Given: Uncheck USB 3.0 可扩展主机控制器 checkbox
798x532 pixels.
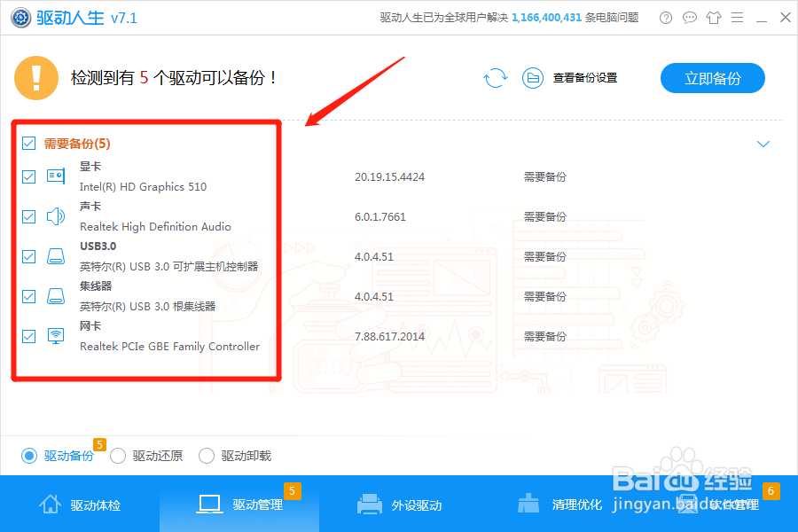Looking at the screenshot, I should pyautogui.click(x=29, y=256).
